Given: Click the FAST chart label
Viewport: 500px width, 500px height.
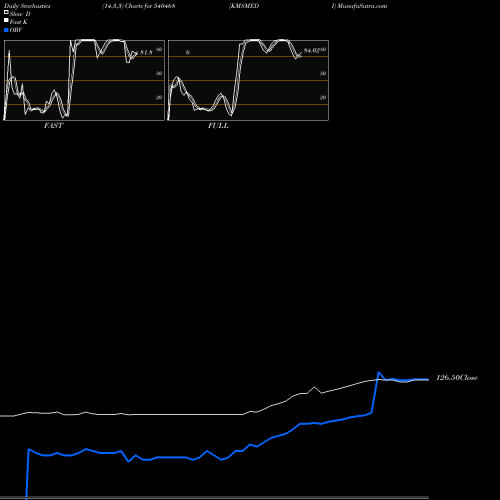Looking at the screenshot, I should pyautogui.click(x=53, y=126).
